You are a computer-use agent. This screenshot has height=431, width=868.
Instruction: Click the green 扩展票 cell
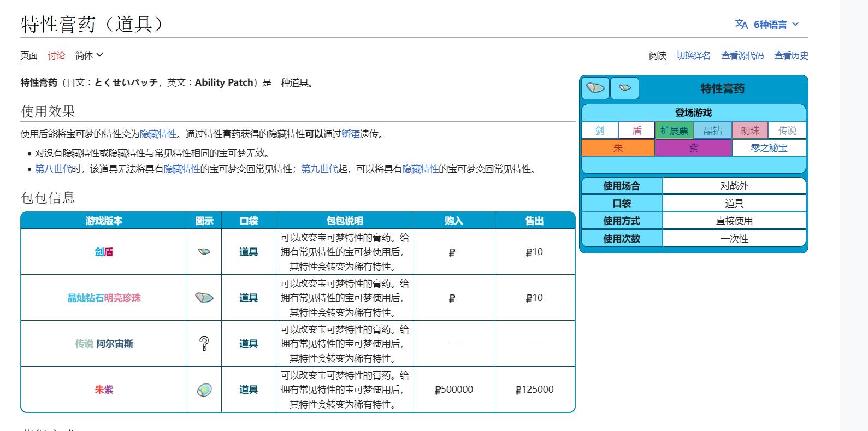click(x=675, y=131)
